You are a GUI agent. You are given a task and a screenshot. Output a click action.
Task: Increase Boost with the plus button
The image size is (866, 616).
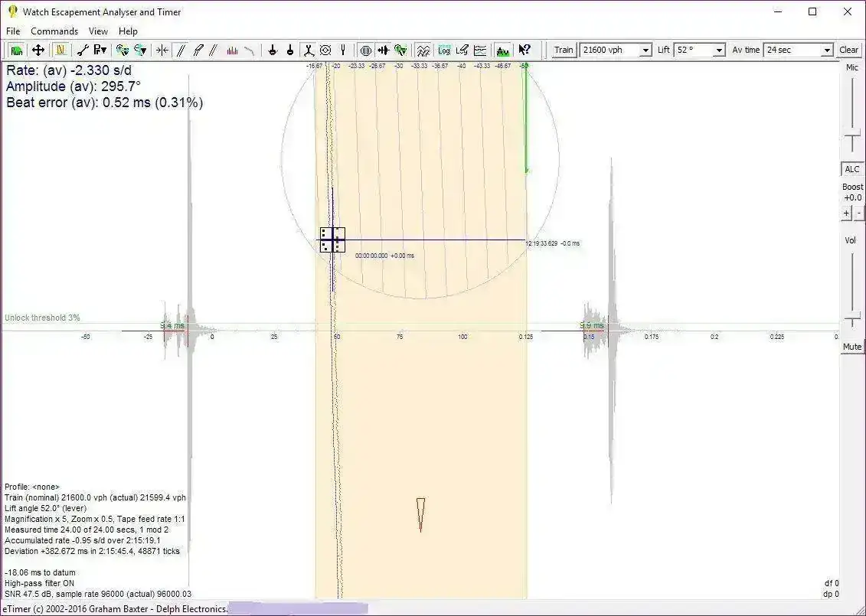point(846,213)
